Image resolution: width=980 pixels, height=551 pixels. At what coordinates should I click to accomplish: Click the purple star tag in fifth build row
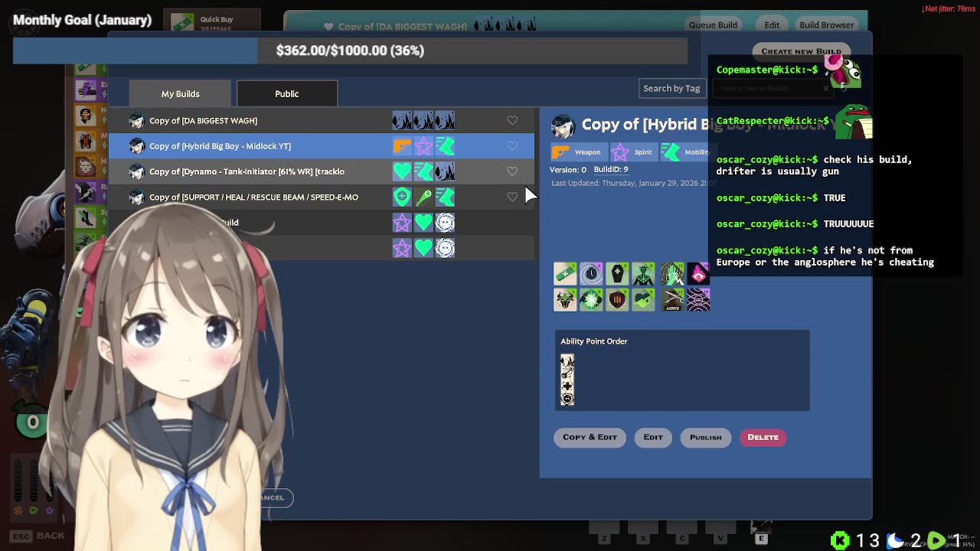[402, 223]
